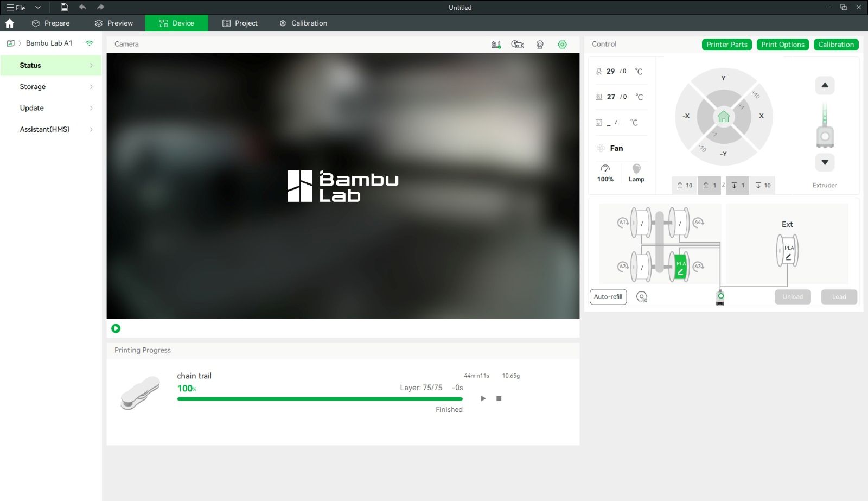Click the Auto-refill button
Screen dimensions: 868x501
click(x=608, y=297)
